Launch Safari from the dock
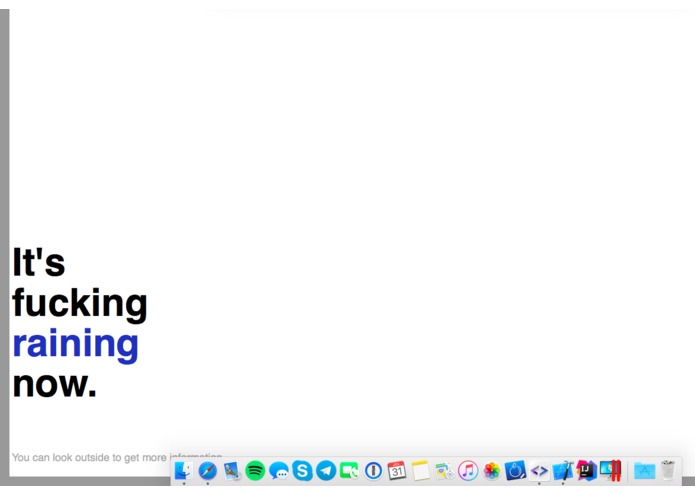The height and width of the screenshot is (494, 695). coord(207,471)
